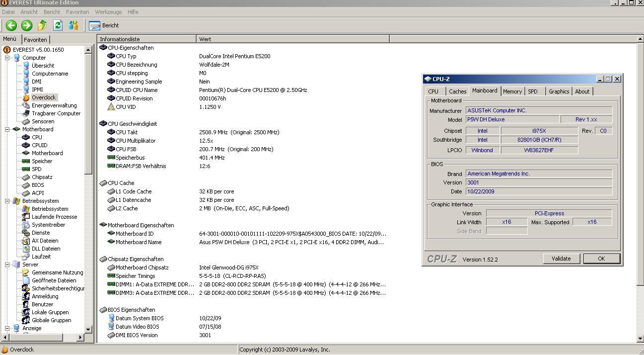Open the Laufzeit tree entry
The width and height of the screenshot is (644, 355).
[x=41, y=257]
